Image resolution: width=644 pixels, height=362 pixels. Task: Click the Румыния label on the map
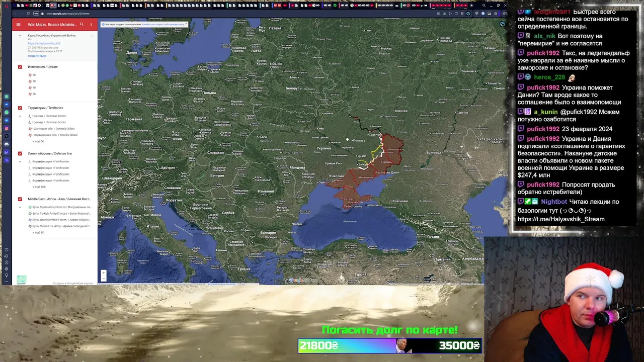(x=266, y=191)
